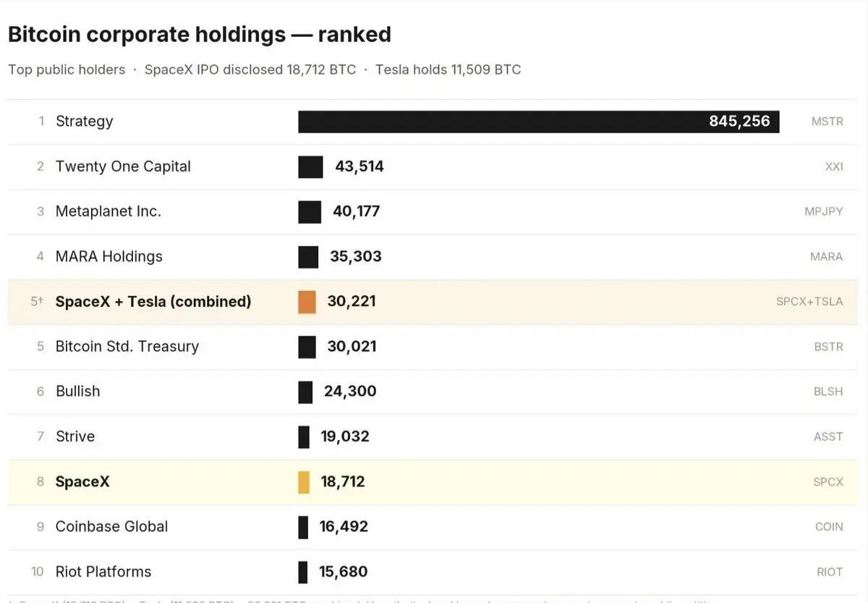
Task: Select the Strive company name
Action: tap(75, 437)
